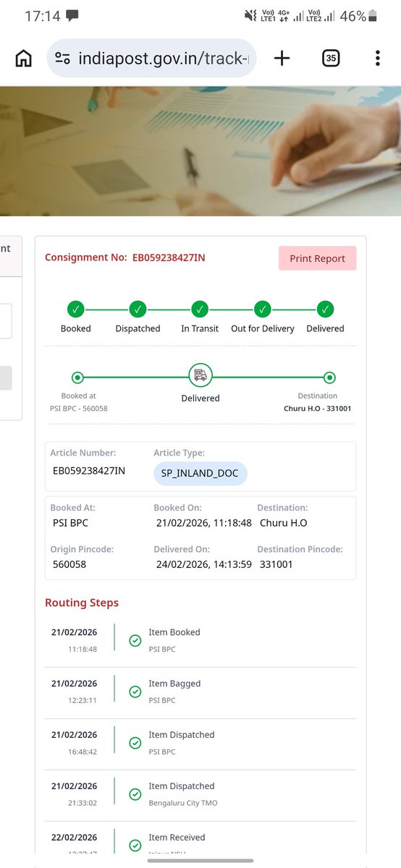Tap Item Received checkmark icon

click(x=135, y=846)
